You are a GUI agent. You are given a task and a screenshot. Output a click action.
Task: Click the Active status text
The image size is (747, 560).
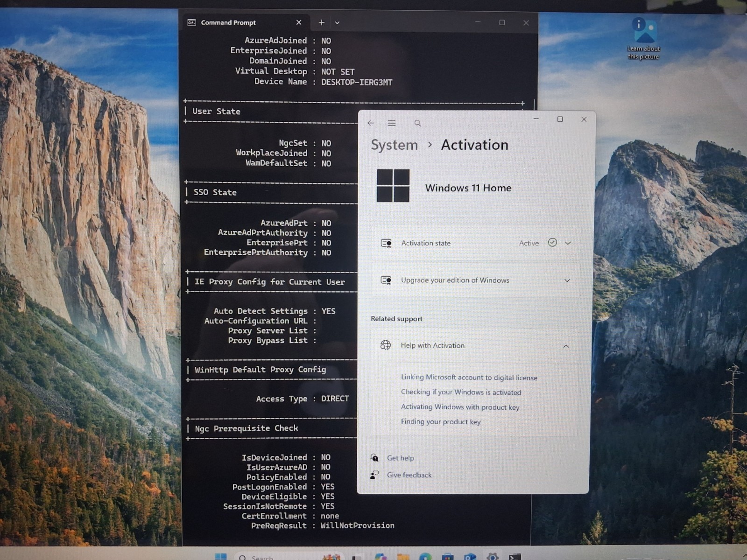point(529,243)
